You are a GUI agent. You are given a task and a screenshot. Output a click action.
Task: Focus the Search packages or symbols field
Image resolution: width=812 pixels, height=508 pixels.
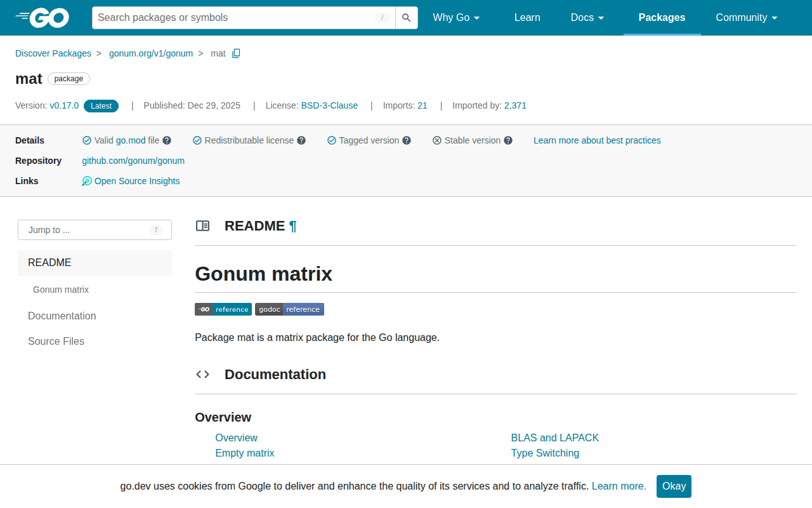point(244,18)
